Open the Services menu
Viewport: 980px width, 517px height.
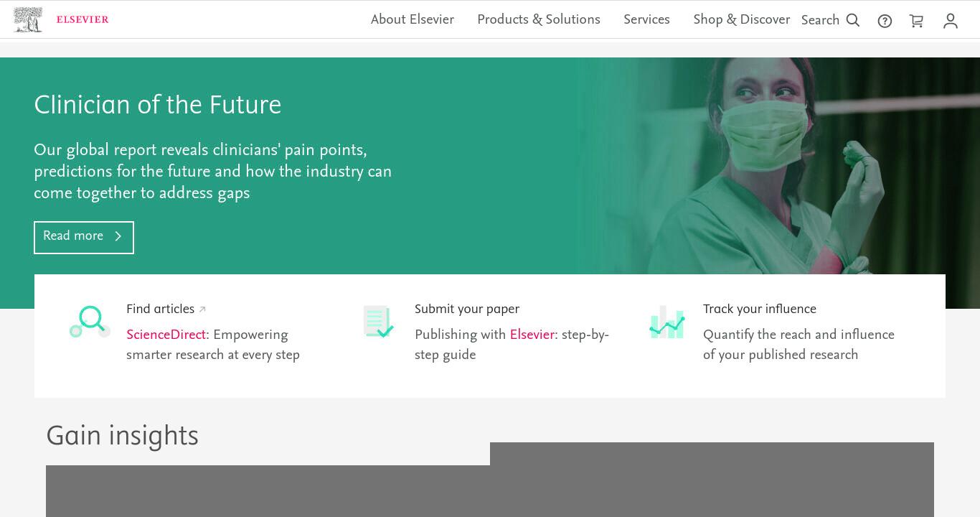[x=646, y=20]
